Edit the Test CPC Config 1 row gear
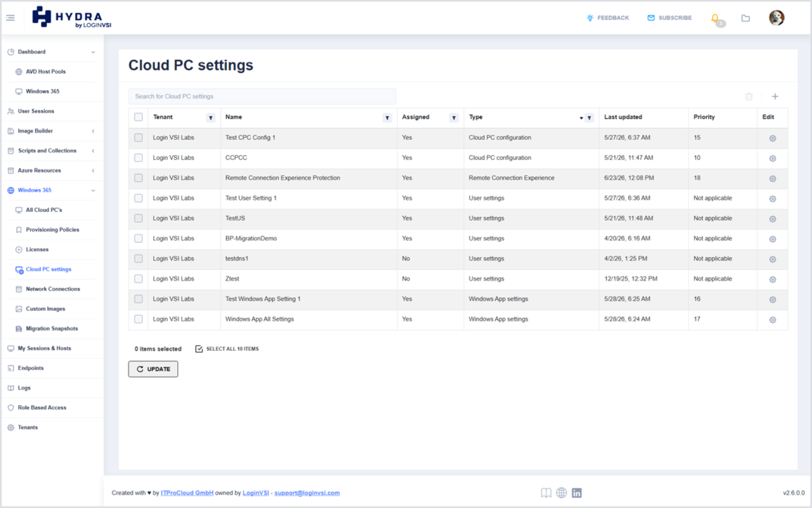Screen dimensions: 812x508 pyautogui.click(x=772, y=138)
